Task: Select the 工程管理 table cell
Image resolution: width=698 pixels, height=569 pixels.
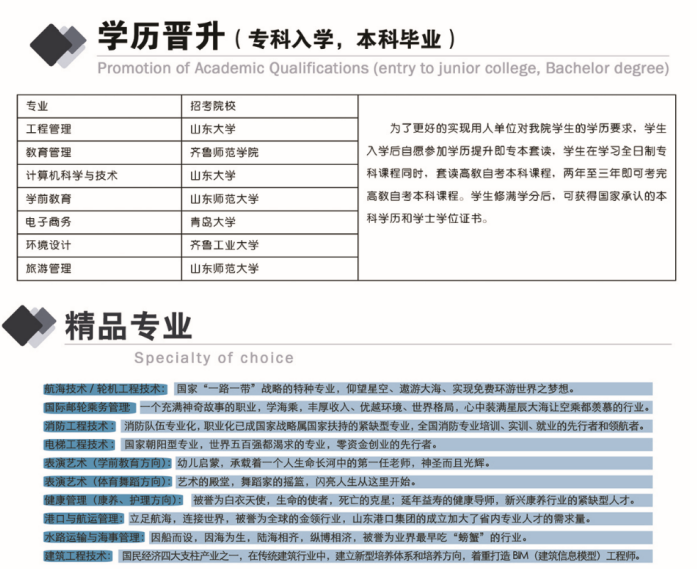Action: pyautogui.click(x=48, y=129)
